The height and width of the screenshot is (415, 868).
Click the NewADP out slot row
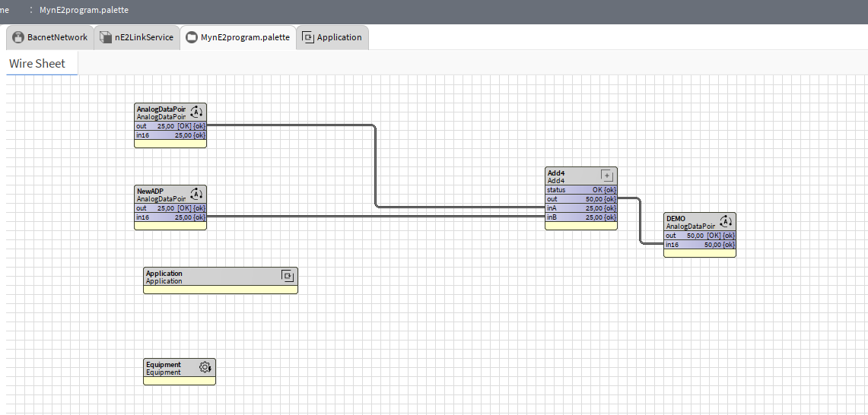(170, 208)
